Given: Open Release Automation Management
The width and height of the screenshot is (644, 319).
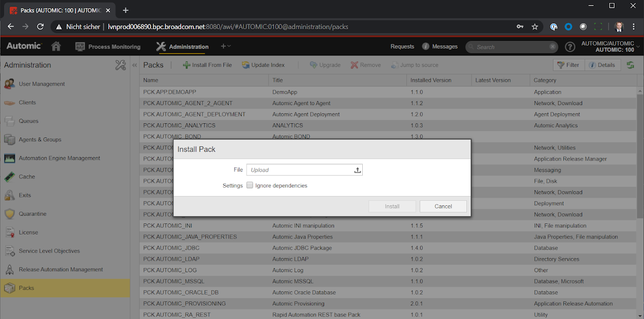Looking at the screenshot, I should tap(65, 270).
